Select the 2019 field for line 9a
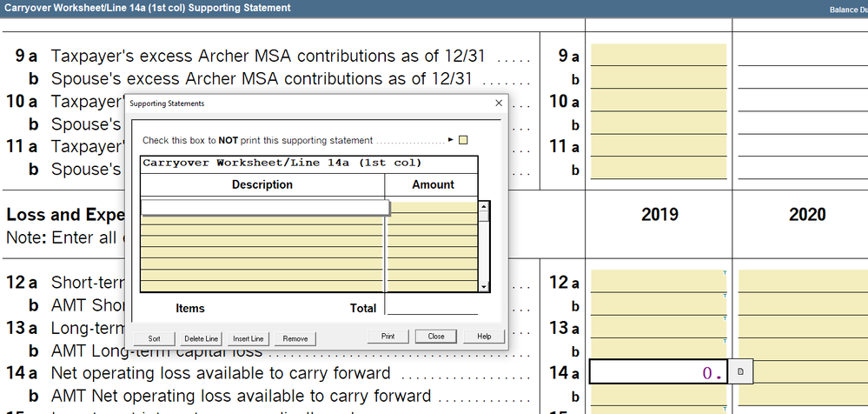This screenshot has width=868, height=414. tap(658, 56)
